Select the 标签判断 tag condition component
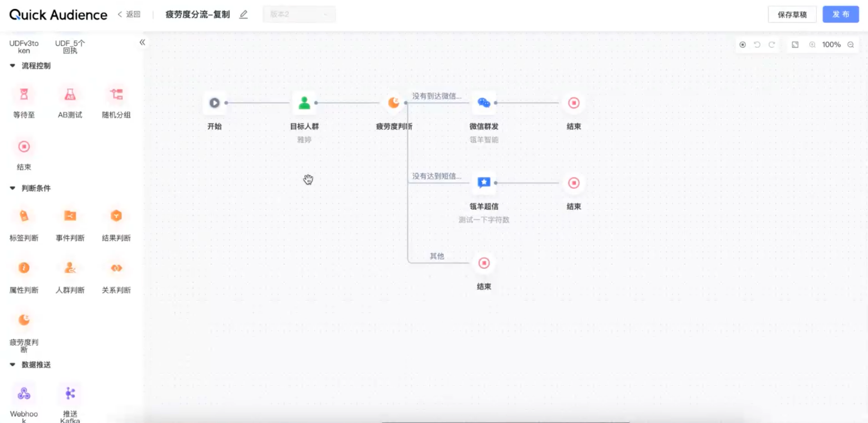This screenshot has height=423, width=868. 24,216
